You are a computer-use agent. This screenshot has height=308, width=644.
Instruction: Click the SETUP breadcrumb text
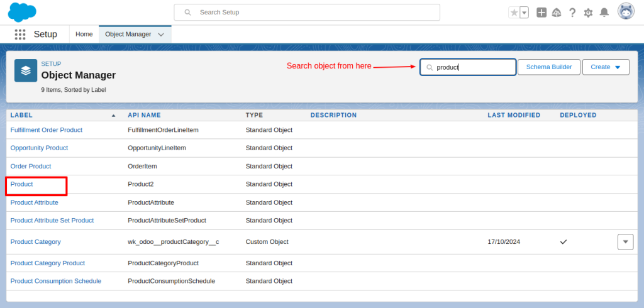(51, 64)
